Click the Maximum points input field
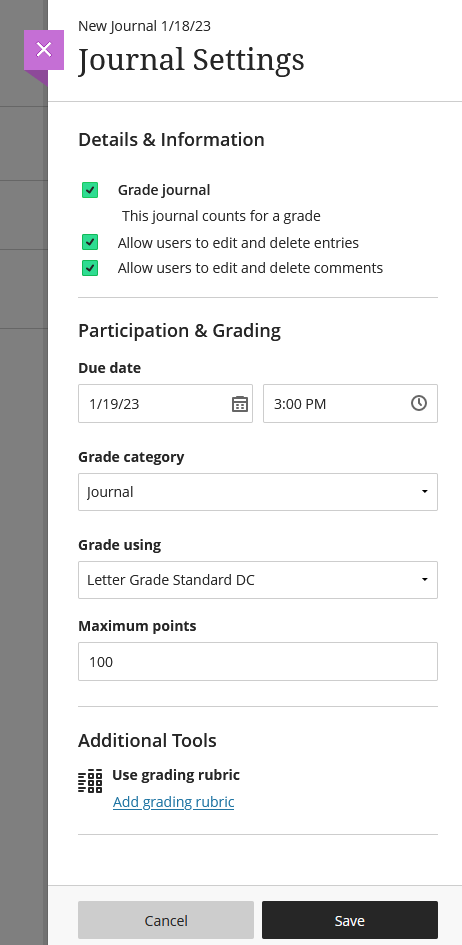 [258, 662]
